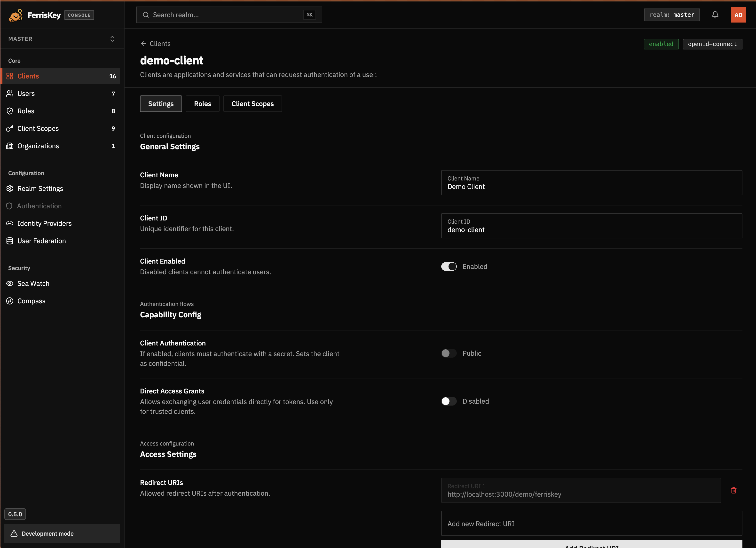This screenshot has height=548, width=756.
Task: Click the Redirect URI 1 field
Action: pos(581,490)
